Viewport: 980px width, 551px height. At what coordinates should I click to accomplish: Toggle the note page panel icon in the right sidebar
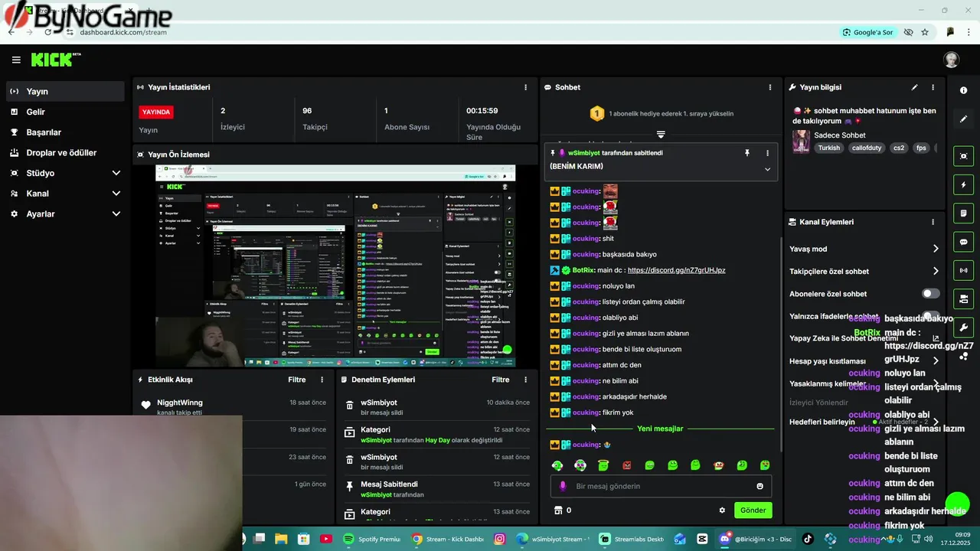(963, 213)
